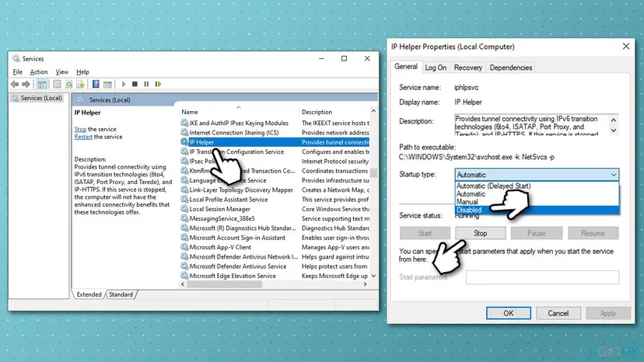Viewport: 644px width, 362px height.
Task: Click the Stop Service square icon in toolbar
Action: click(x=135, y=84)
